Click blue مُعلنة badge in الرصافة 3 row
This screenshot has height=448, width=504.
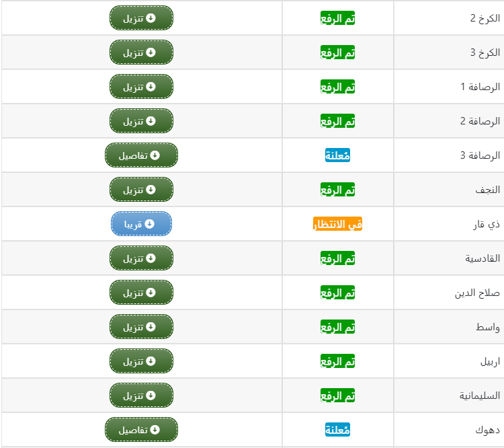point(337,155)
